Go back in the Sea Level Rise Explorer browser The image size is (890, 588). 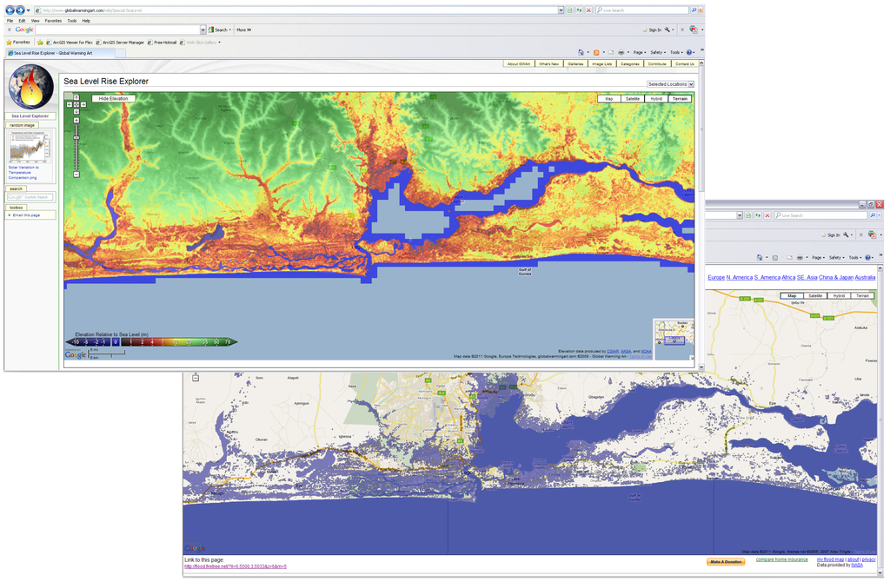[10, 10]
